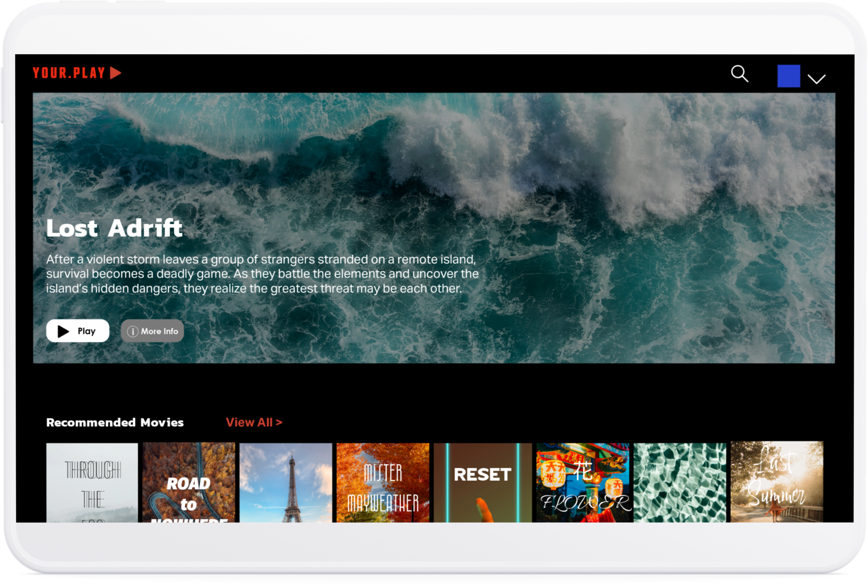Click the Lost Adrift title heading

[114, 228]
